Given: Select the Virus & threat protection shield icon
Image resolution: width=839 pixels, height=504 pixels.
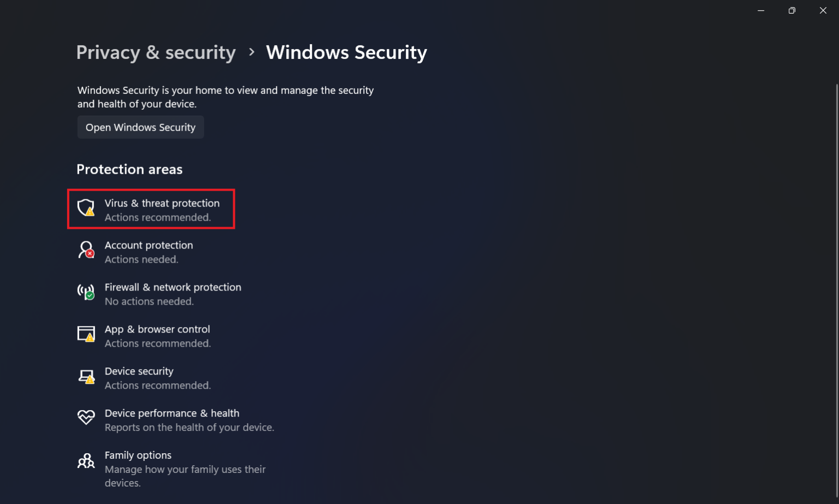Looking at the screenshot, I should pyautogui.click(x=86, y=208).
